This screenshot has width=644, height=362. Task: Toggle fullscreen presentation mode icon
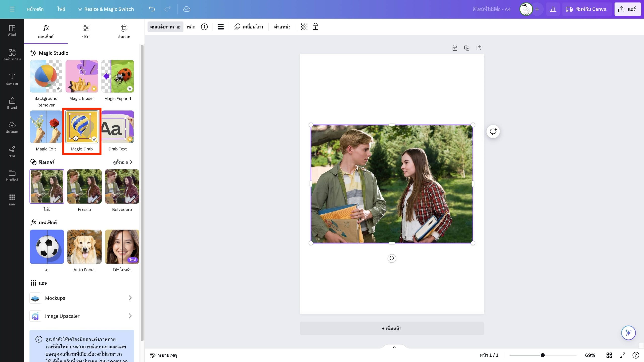[x=622, y=355]
